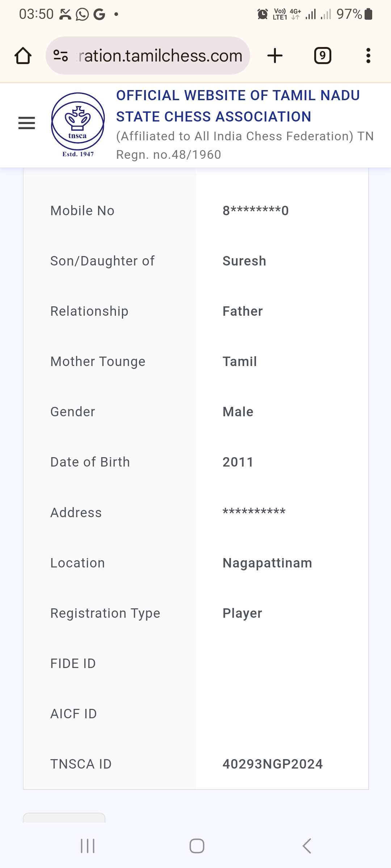Open site settings icon in address bar
Viewport: 391px width, 868px height.
pos(60,56)
